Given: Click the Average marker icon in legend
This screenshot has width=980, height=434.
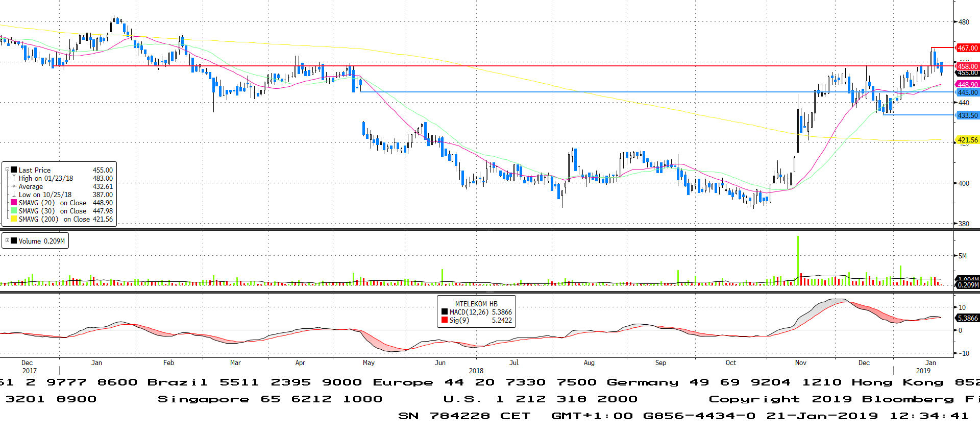Looking at the screenshot, I should click(x=14, y=186).
